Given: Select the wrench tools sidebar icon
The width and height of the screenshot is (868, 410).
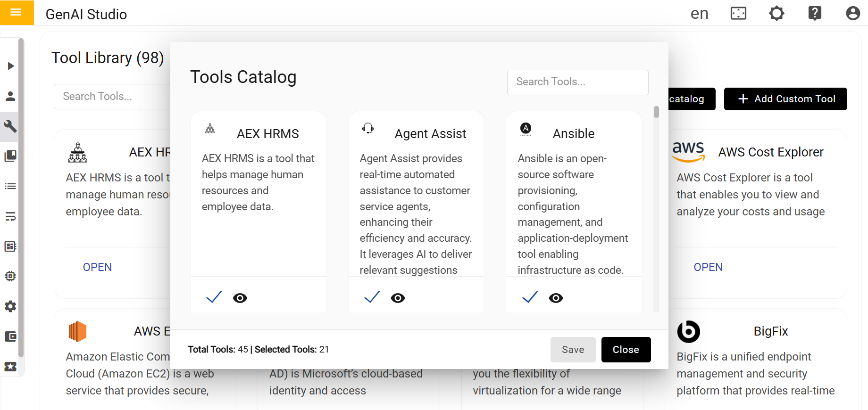Looking at the screenshot, I should (x=10, y=126).
